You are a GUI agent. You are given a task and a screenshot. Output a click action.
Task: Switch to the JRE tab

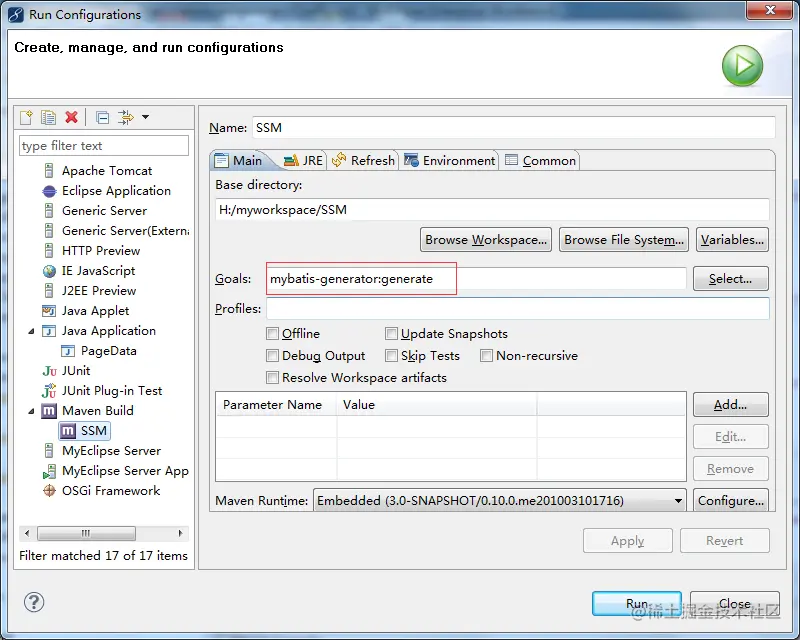pyautogui.click(x=303, y=161)
